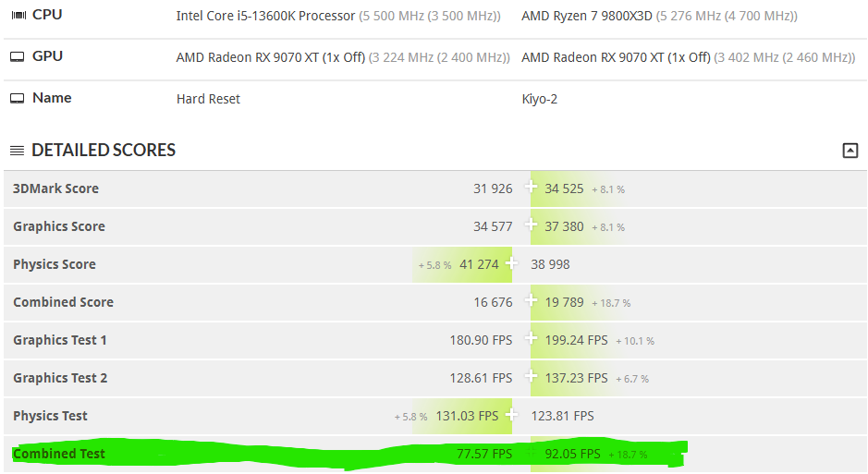Viewport: 868px width, 474px height.
Task: Click the plus icon in the 3DMark Score row
Action: pyautogui.click(x=532, y=188)
